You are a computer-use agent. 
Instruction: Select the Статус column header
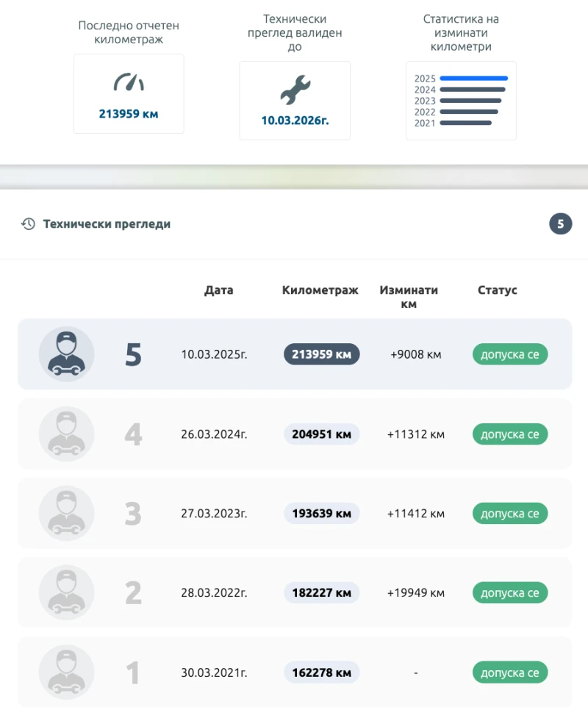click(497, 290)
